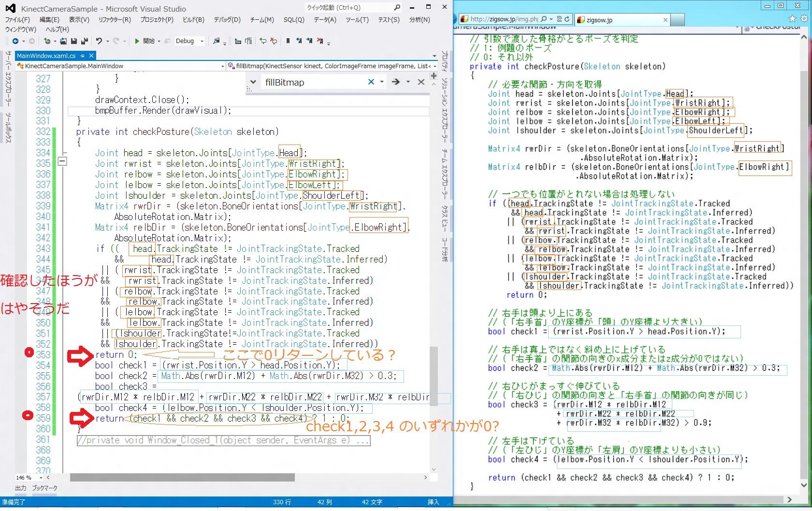The width and height of the screenshot is (812, 511).
Task: Find next match with the arrow button
Action: [x=396, y=82]
